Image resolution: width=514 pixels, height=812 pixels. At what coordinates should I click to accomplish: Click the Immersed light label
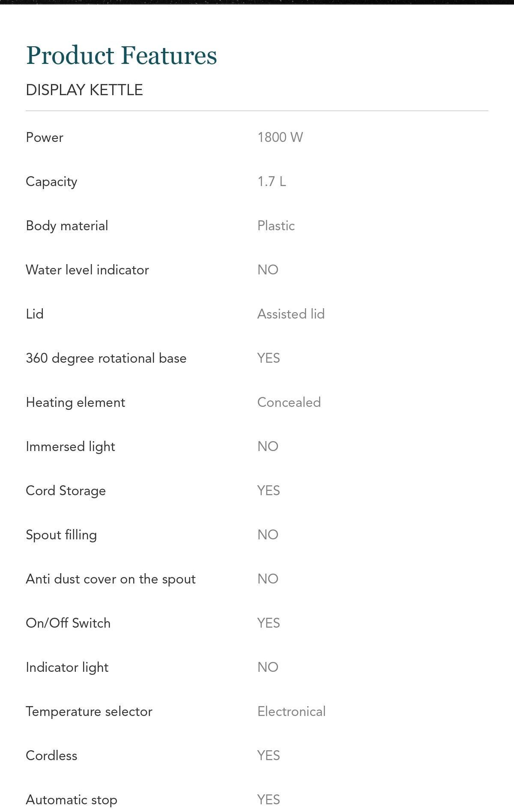(71, 447)
